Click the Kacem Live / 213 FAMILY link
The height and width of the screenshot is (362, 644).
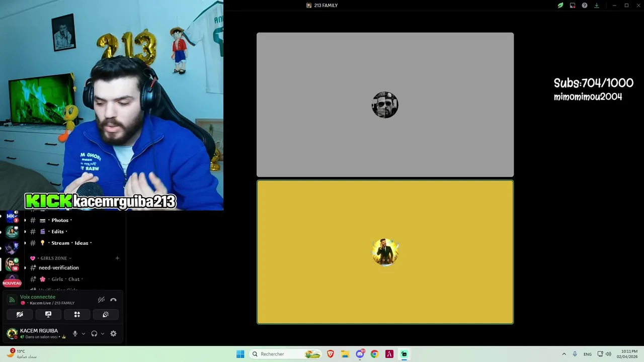click(x=48, y=303)
